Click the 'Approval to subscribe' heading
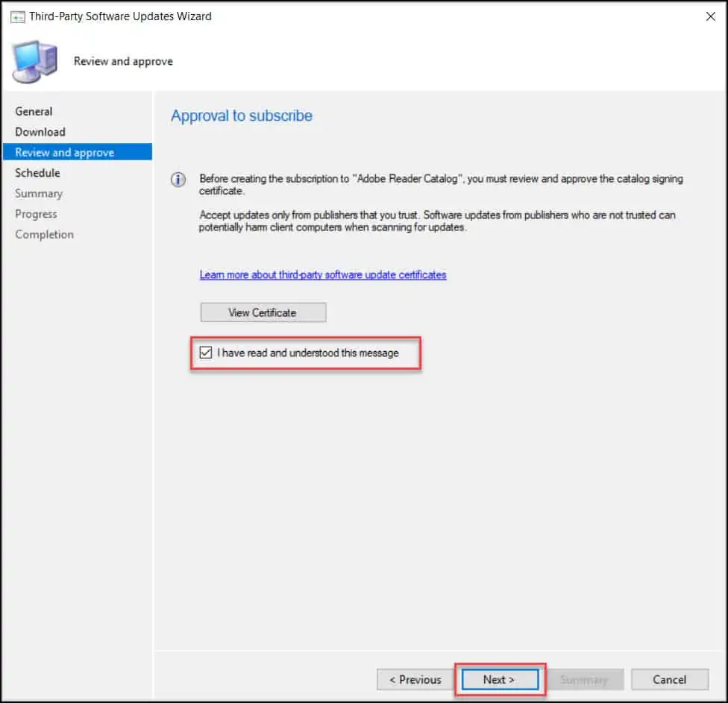This screenshot has height=703, width=728. (x=242, y=116)
